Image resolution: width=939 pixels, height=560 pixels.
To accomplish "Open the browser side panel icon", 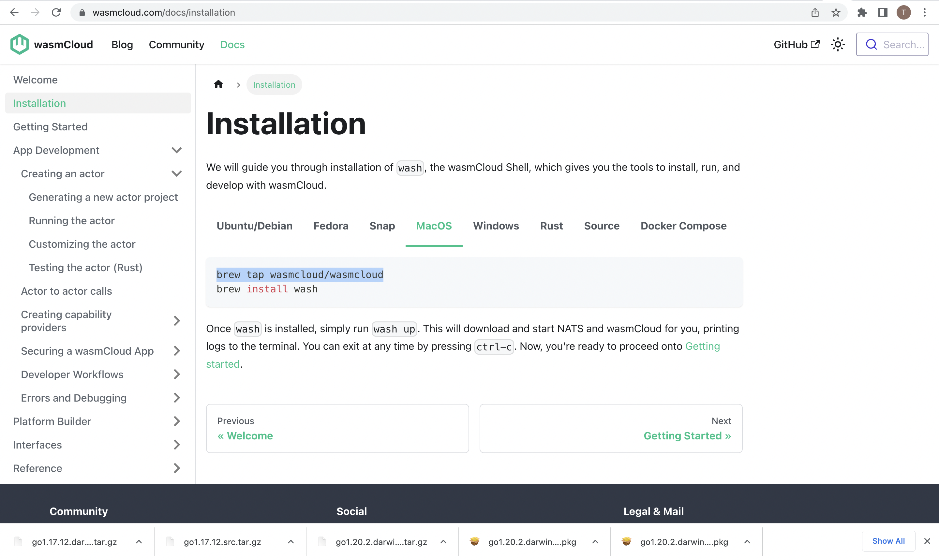I will [882, 12].
